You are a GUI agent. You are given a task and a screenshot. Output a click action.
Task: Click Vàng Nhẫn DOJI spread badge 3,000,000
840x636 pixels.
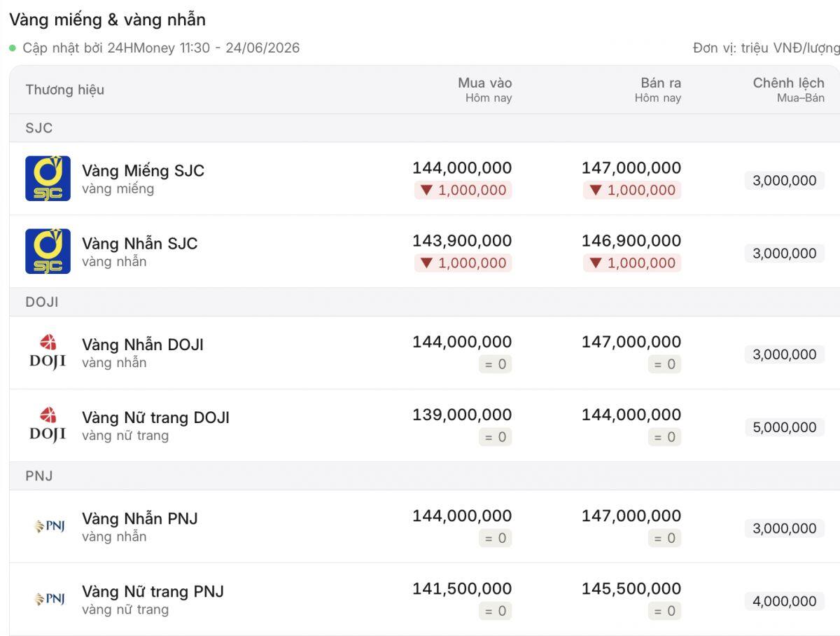pyautogui.click(x=785, y=354)
